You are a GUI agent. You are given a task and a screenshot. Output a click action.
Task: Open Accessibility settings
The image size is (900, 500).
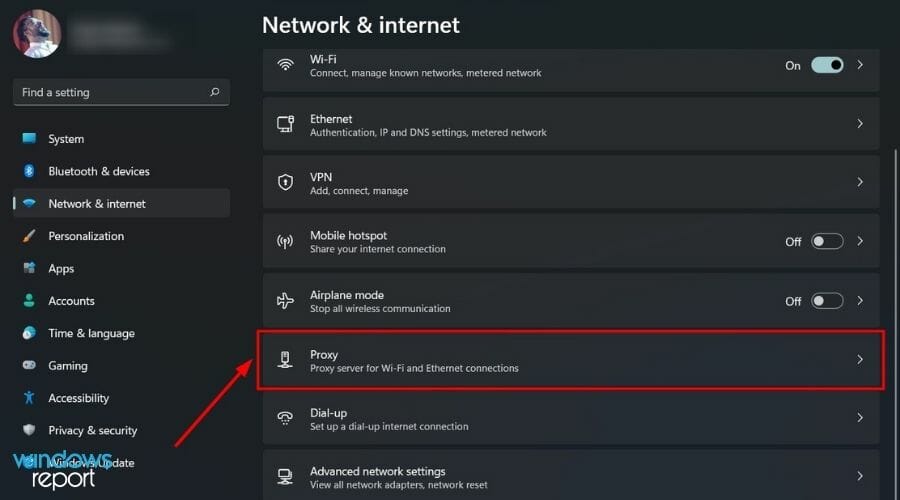point(78,398)
